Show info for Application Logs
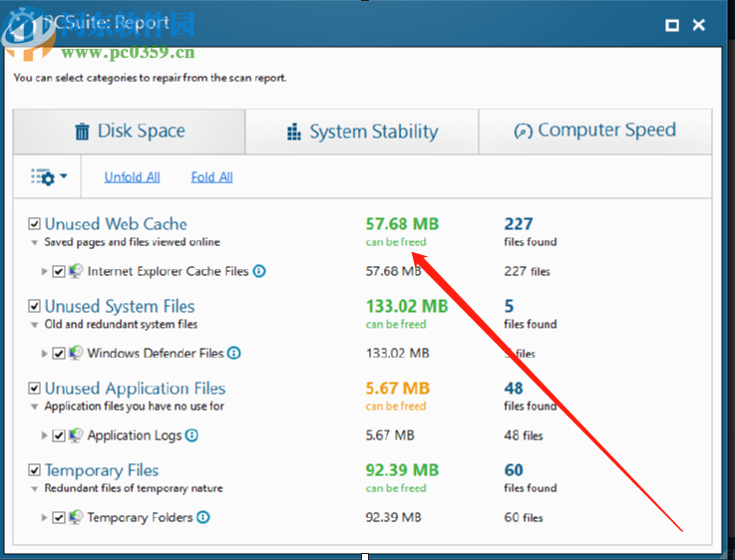This screenshot has height=560, width=735. (191, 435)
